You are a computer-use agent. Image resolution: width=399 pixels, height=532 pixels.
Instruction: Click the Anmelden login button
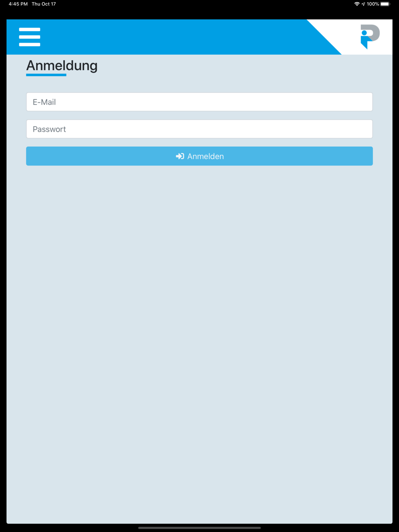coord(199,156)
